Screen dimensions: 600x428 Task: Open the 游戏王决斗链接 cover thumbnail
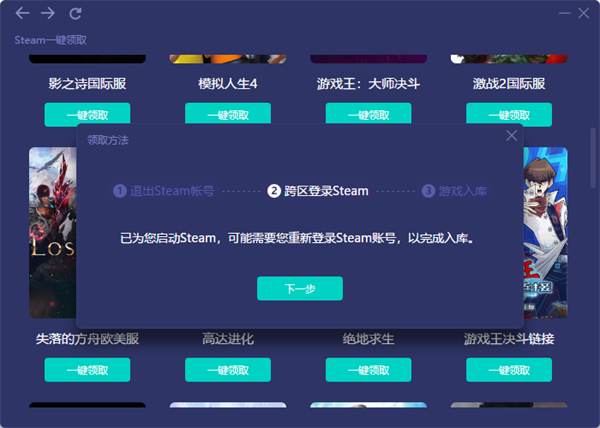(545, 233)
